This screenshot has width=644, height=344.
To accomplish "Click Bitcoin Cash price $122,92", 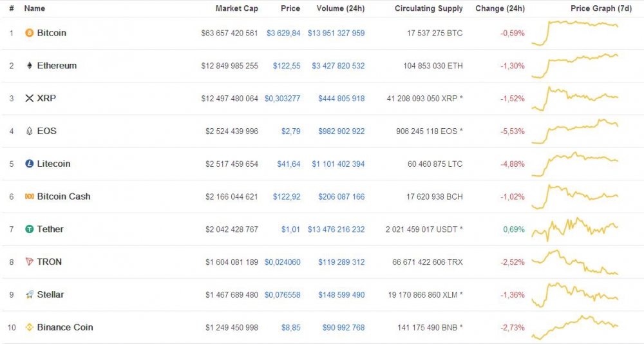I will click(287, 197).
